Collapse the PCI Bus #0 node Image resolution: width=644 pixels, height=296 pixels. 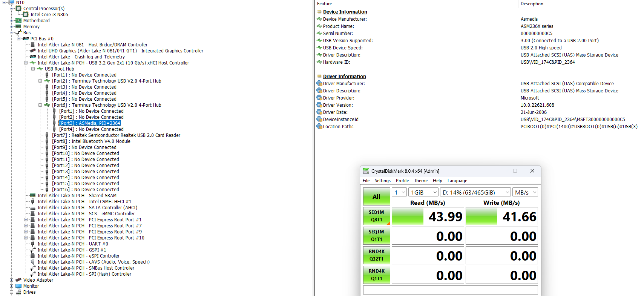(x=18, y=38)
